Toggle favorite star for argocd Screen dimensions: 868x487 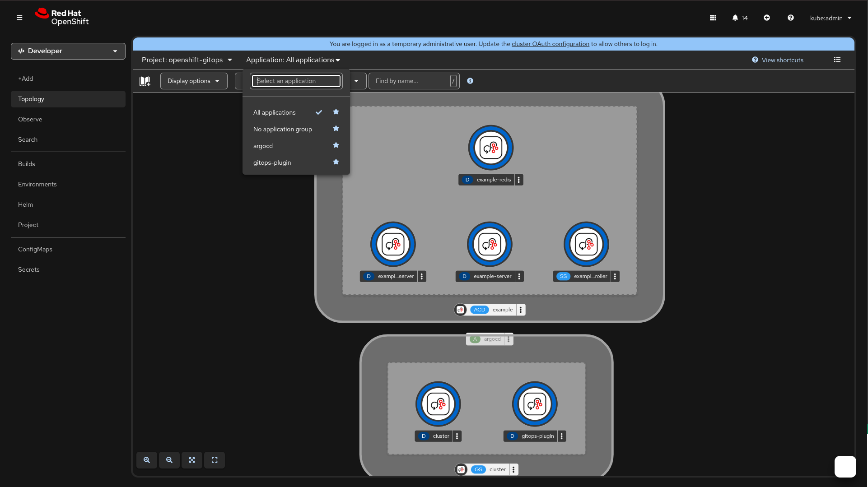pyautogui.click(x=336, y=145)
